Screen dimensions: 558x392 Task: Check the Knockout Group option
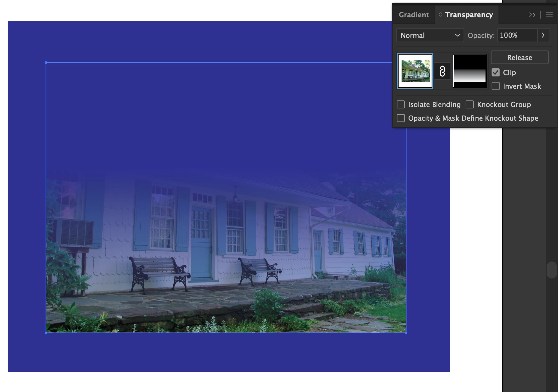click(470, 105)
